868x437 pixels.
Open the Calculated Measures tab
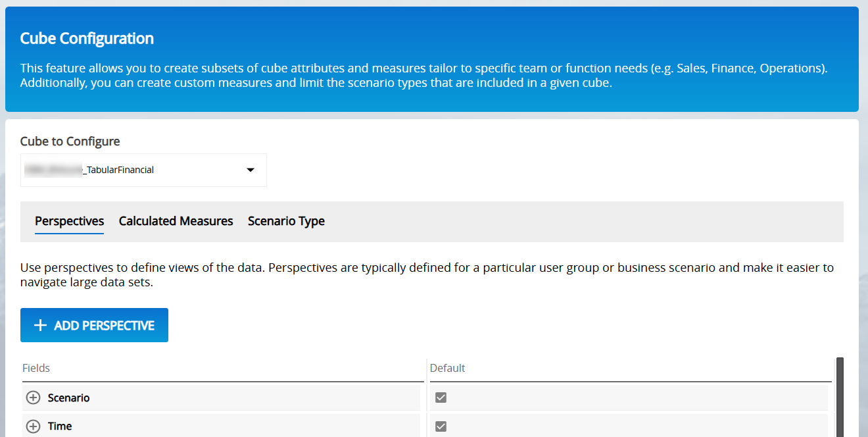(176, 221)
